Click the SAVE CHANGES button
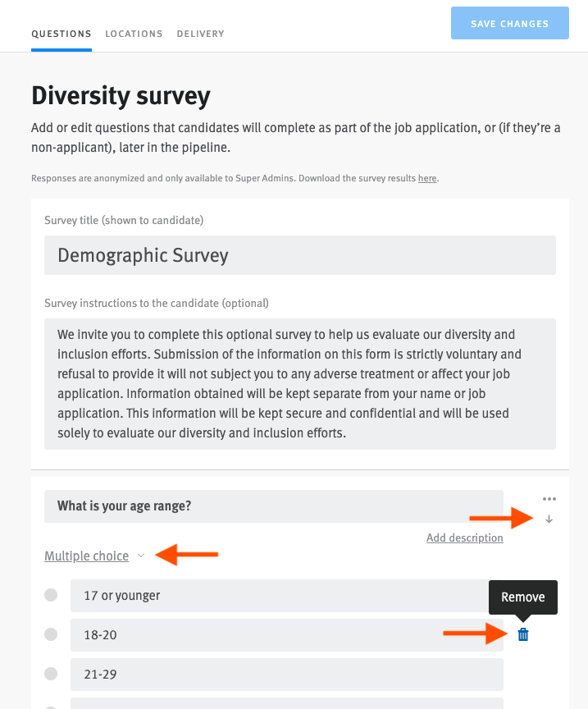Image resolution: width=588 pixels, height=709 pixels. click(x=509, y=23)
